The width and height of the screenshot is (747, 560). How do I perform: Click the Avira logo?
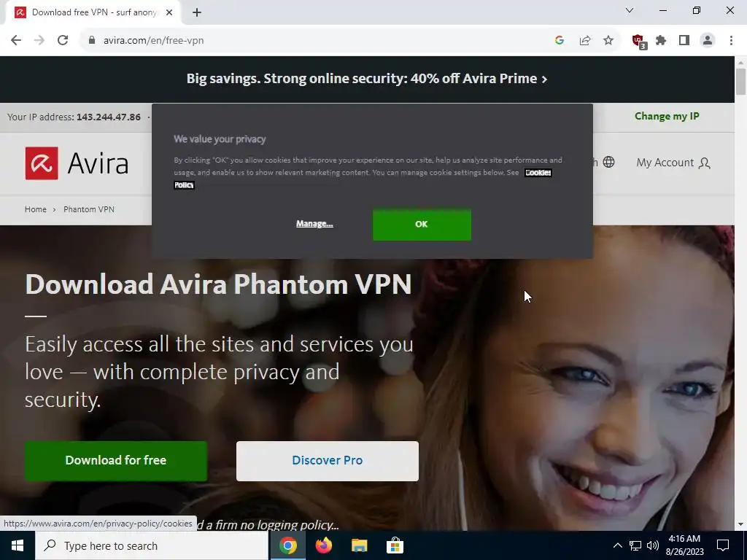(77, 163)
